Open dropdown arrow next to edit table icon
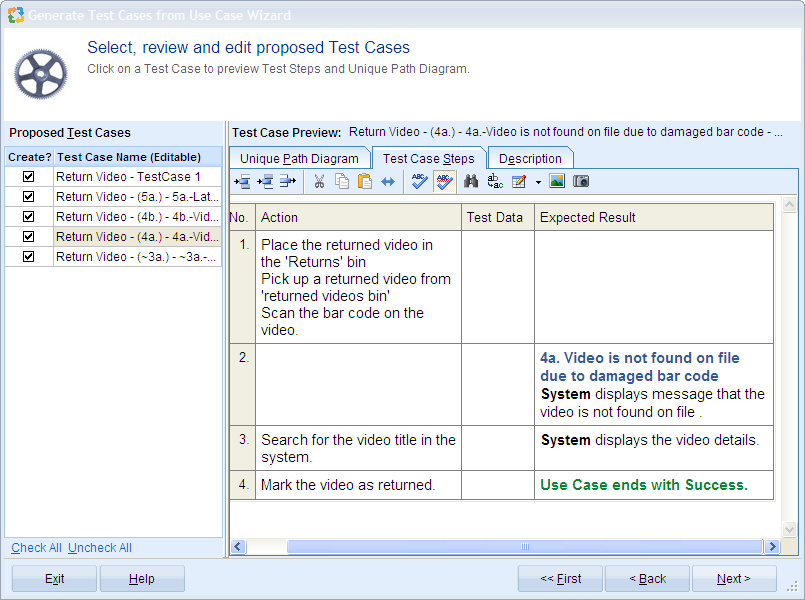 tap(538, 182)
